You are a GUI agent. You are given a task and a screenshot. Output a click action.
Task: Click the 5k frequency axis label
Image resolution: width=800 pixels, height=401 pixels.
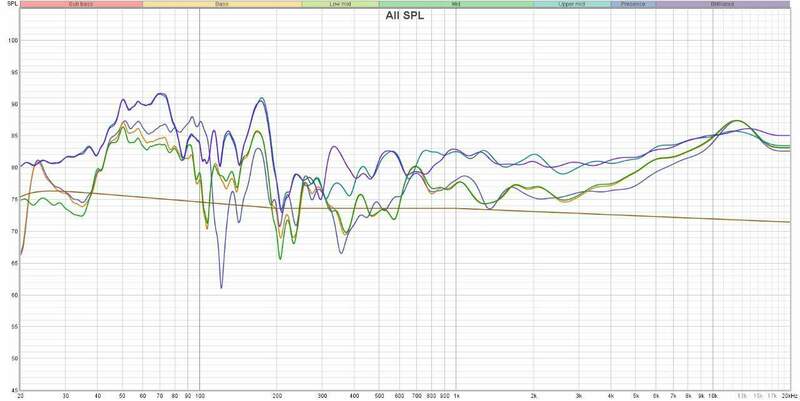pos(636,396)
